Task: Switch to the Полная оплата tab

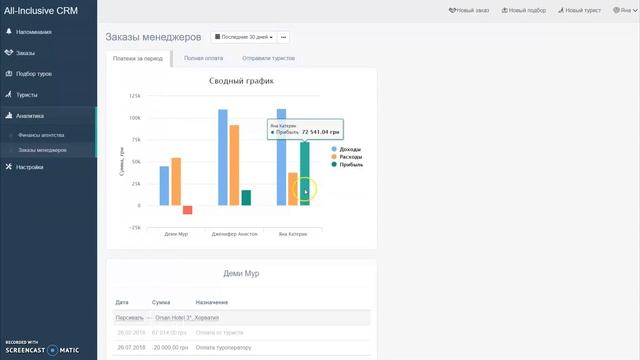Action: (x=203, y=58)
